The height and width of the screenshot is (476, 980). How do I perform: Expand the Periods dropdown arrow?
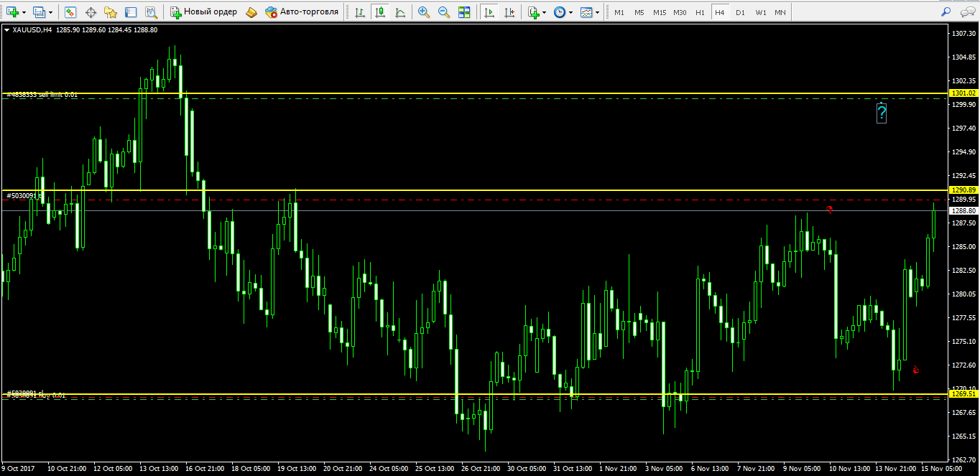[571, 12]
